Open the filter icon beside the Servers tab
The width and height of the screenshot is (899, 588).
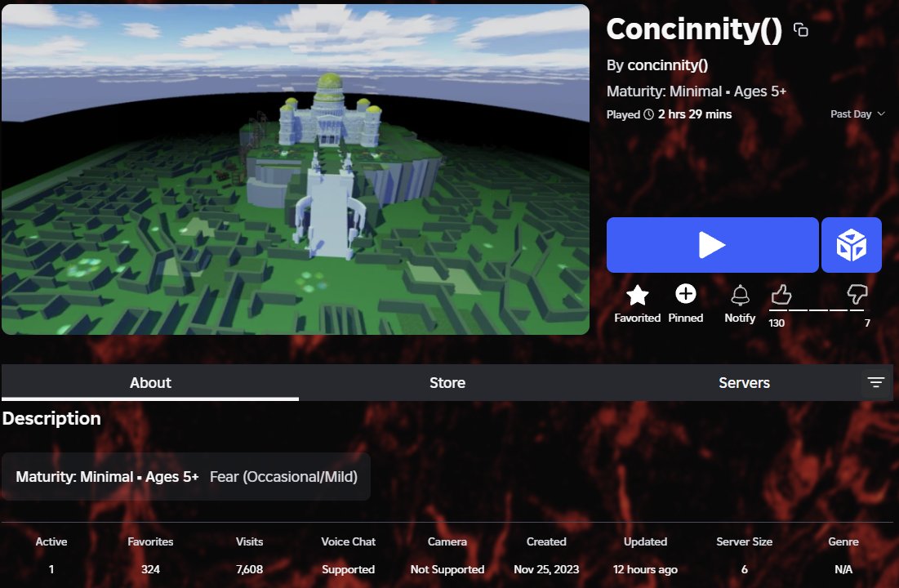tap(875, 383)
